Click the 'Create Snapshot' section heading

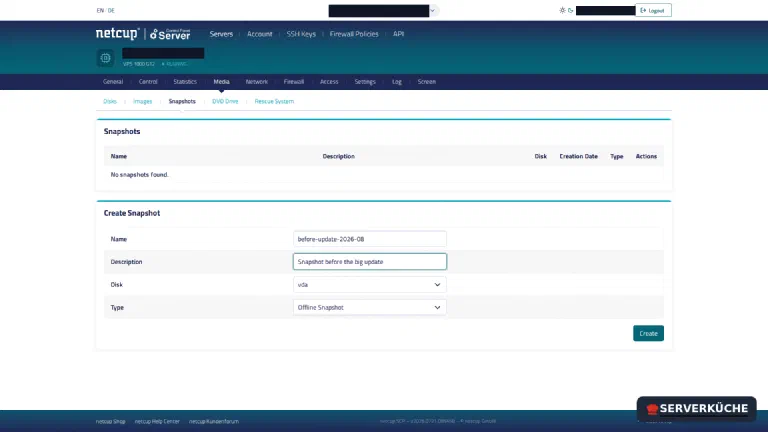(x=132, y=213)
